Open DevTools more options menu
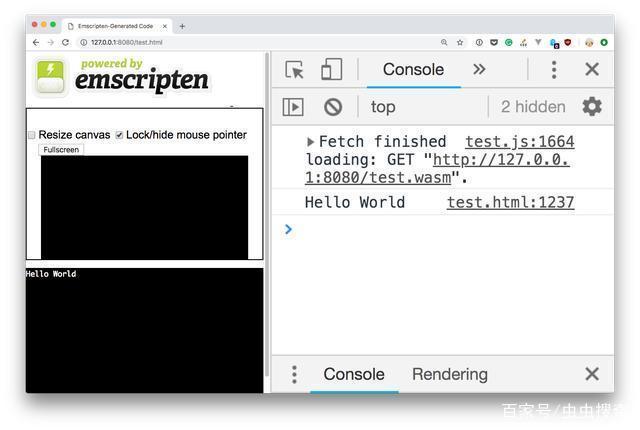This screenshot has height=430, width=640. coord(554,69)
